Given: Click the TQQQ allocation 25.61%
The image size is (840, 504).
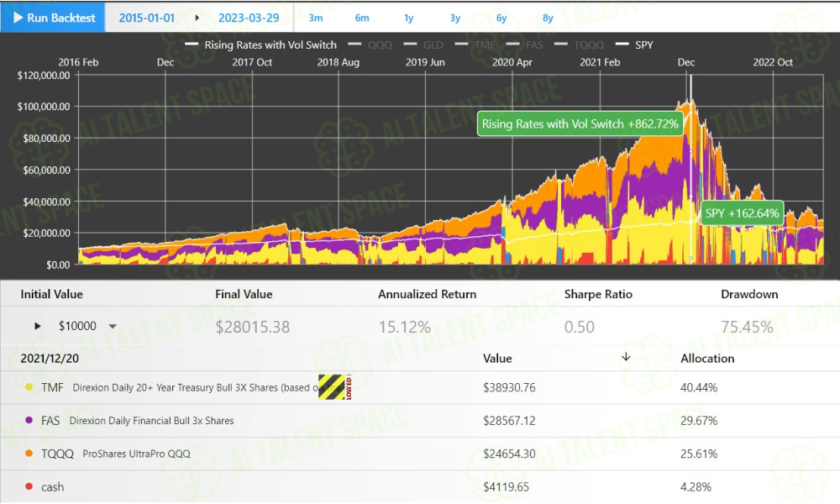Looking at the screenshot, I should 699,454.
